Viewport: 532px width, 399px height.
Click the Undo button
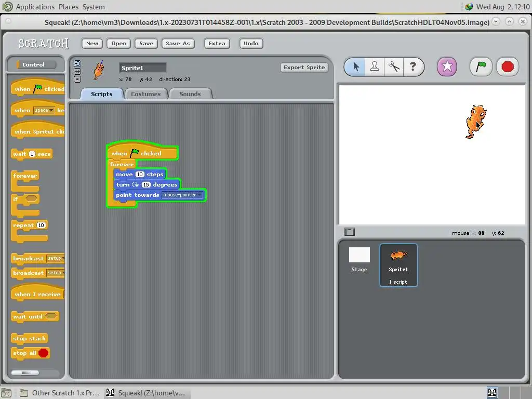point(251,44)
